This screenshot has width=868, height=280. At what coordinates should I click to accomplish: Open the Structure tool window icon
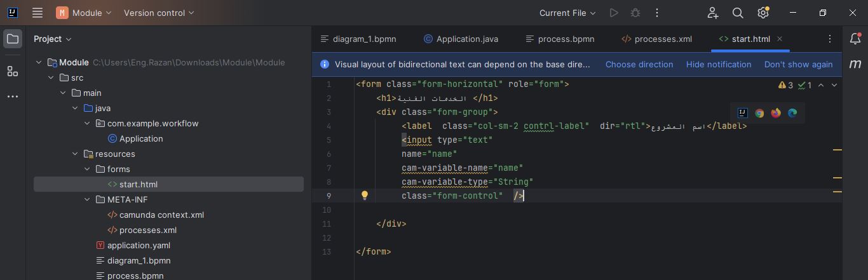tap(13, 71)
